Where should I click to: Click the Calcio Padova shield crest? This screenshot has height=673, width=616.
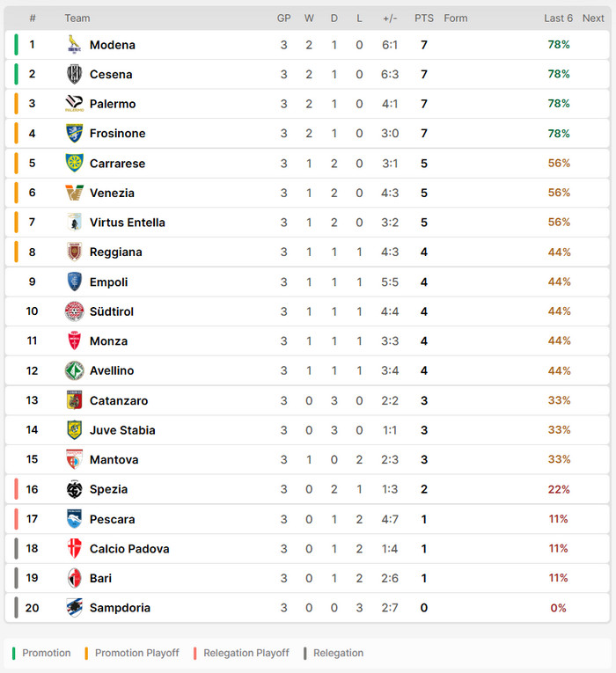point(74,548)
